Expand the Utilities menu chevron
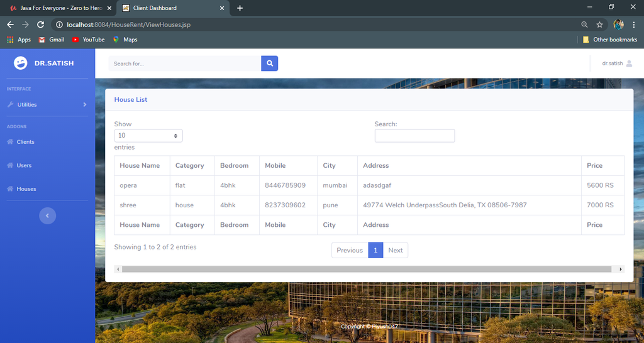 coord(85,105)
